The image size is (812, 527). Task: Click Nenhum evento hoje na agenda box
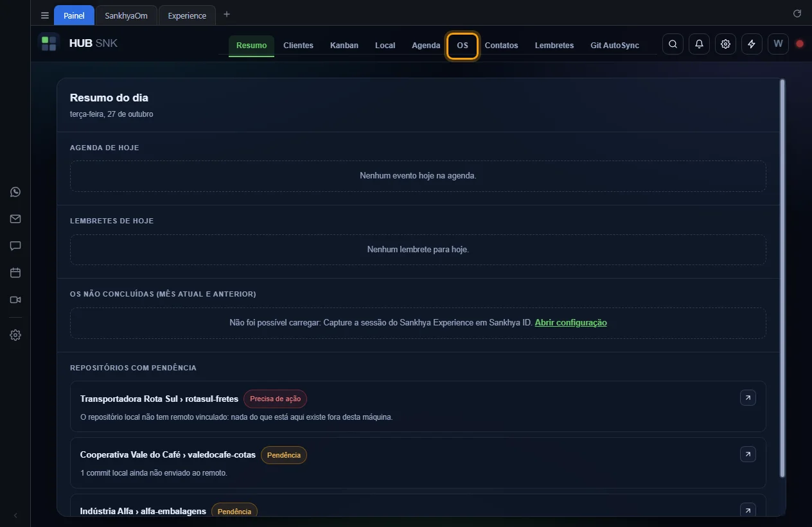pyautogui.click(x=418, y=176)
